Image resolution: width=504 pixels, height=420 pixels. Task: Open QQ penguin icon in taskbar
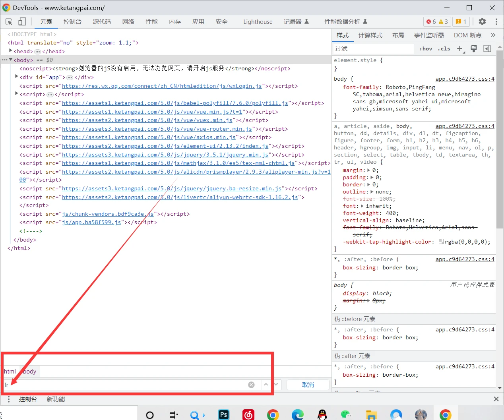pyautogui.click(x=322, y=414)
